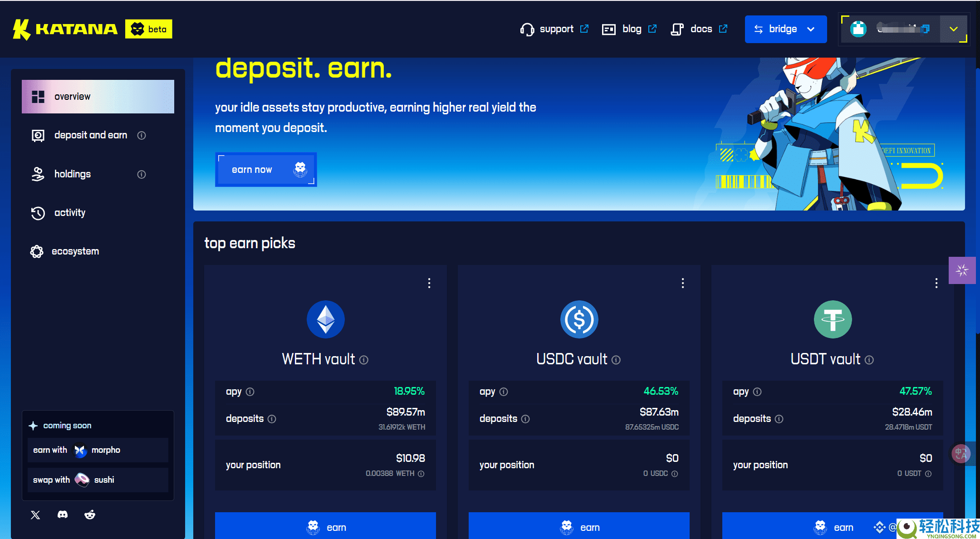Click earn button under USDC vault
This screenshot has width=980, height=539.
(x=579, y=527)
